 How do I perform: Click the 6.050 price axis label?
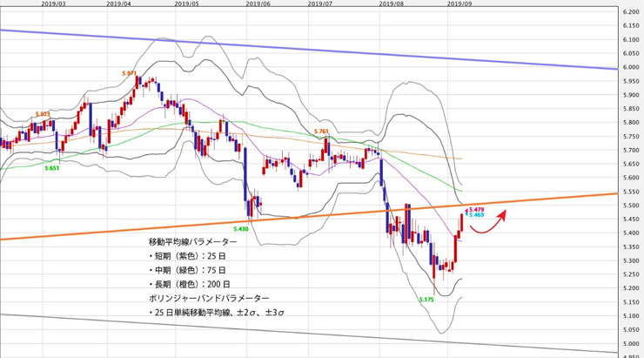pos(631,53)
